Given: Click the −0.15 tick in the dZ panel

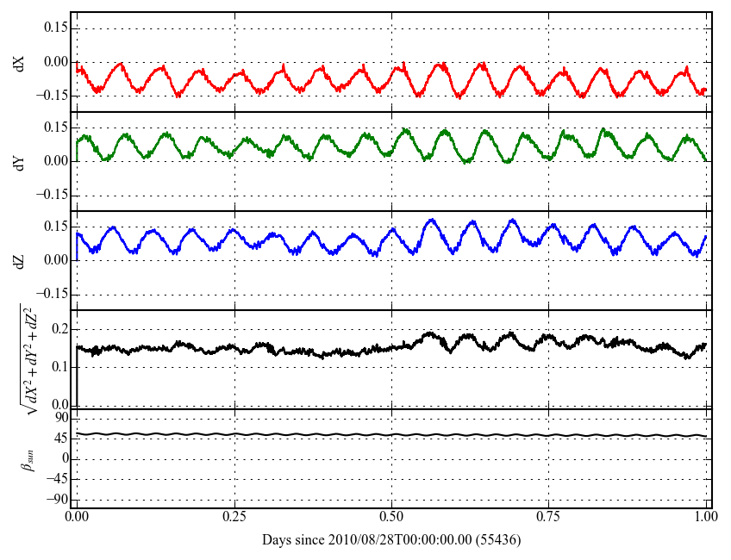Looking at the screenshot, I should click(53, 294).
